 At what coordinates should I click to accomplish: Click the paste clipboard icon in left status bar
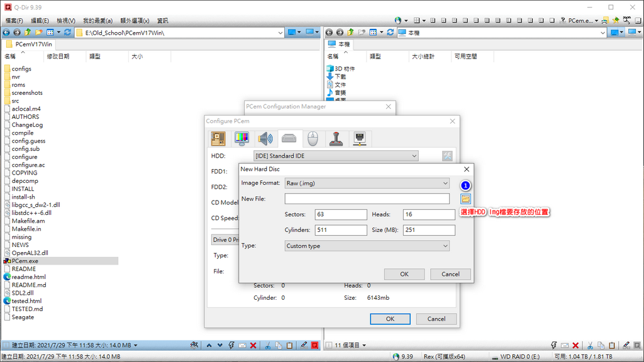(x=289, y=346)
